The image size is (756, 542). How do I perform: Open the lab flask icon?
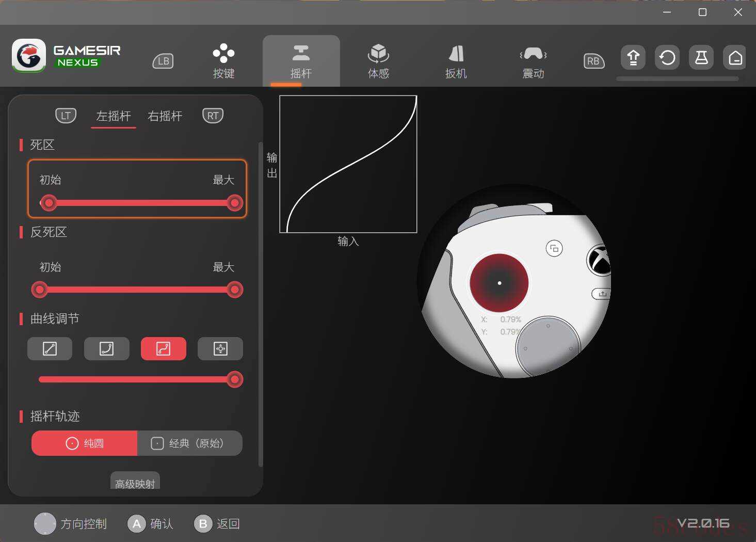tap(701, 57)
